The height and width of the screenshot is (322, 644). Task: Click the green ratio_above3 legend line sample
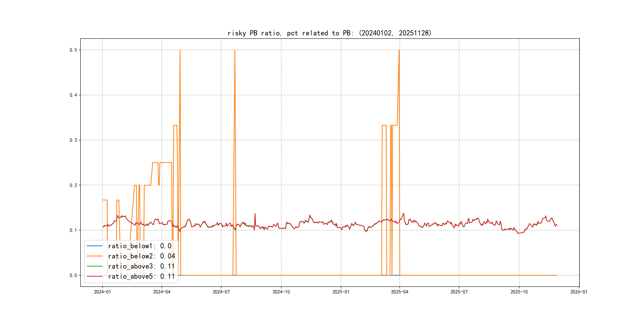tap(94, 266)
